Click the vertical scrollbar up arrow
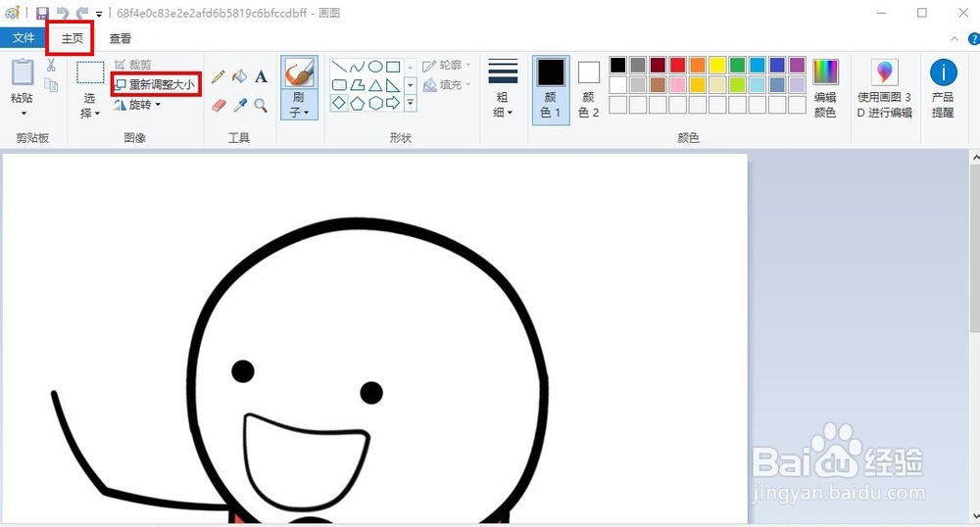 click(x=975, y=158)
